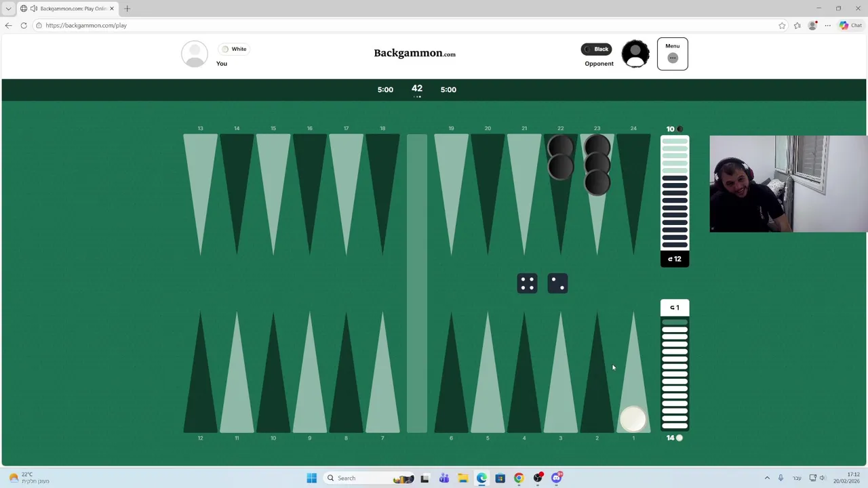Click the White player color badge

click(234, 49)
